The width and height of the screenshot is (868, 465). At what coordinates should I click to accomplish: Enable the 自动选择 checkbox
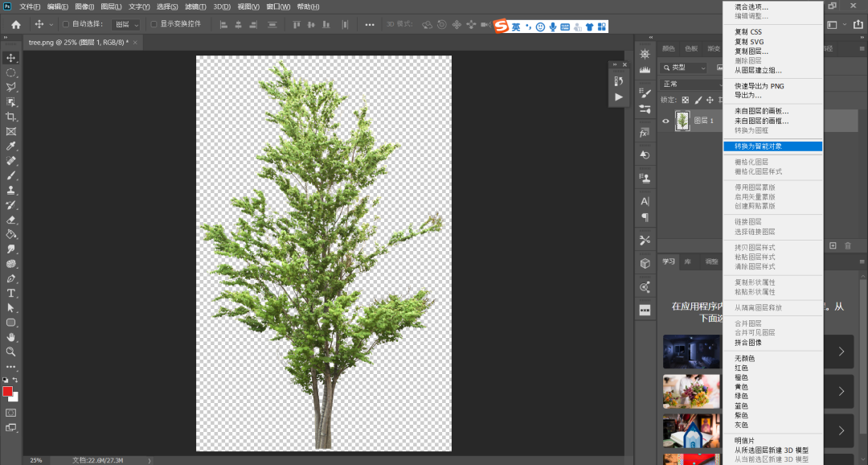66,24
